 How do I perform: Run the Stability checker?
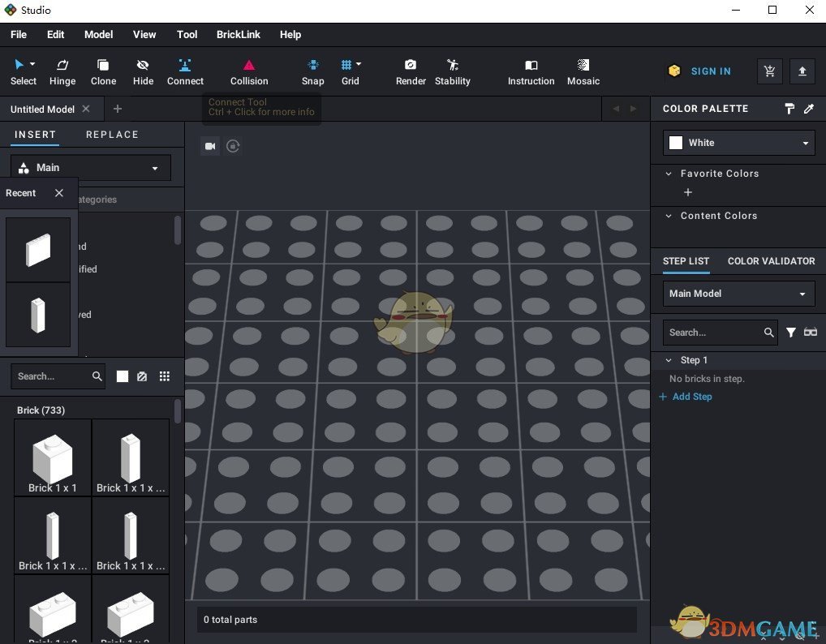[452, 71]
